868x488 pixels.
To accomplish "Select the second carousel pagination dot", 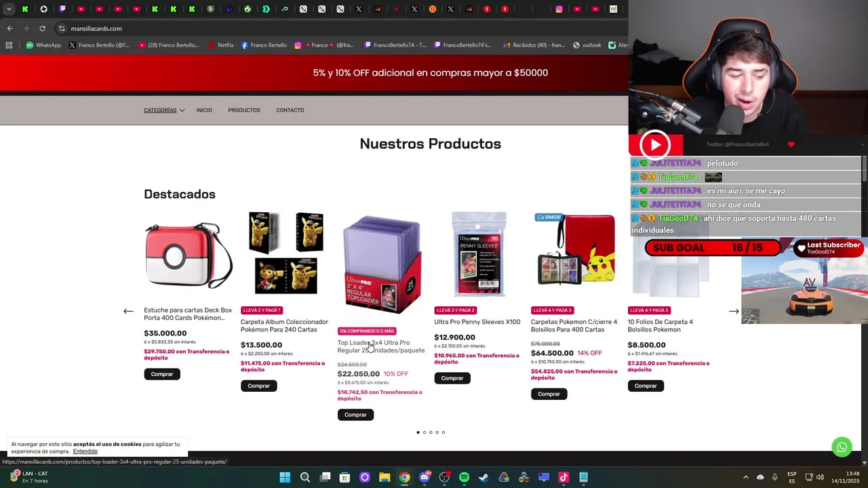I will coord(425,432).
